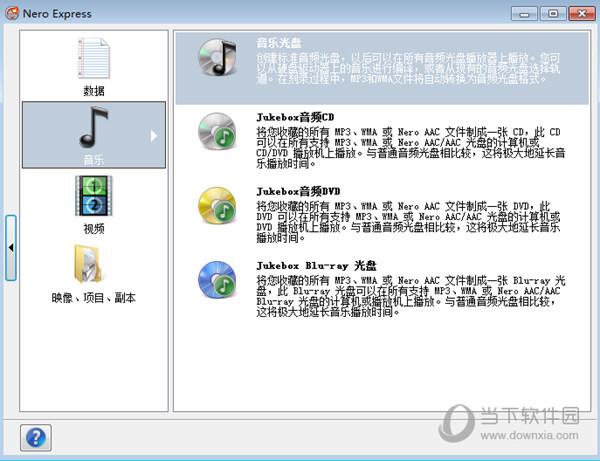Screen dimensions: 600x461
Task: Select the 数据 category label
Action: 93,91
